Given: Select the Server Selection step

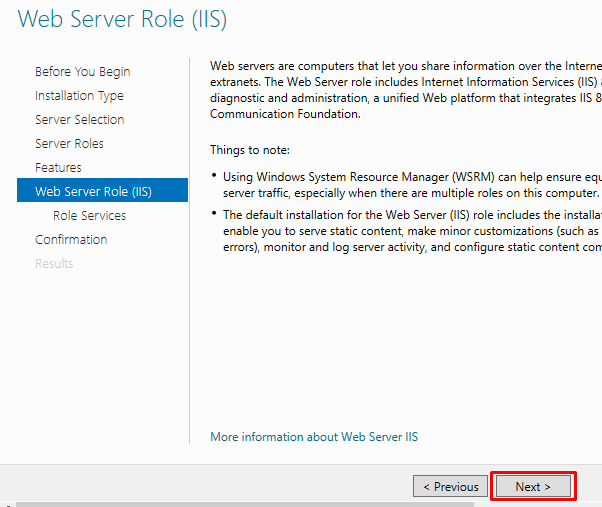Looking at the screenshot, I should [x=79, y=119].
